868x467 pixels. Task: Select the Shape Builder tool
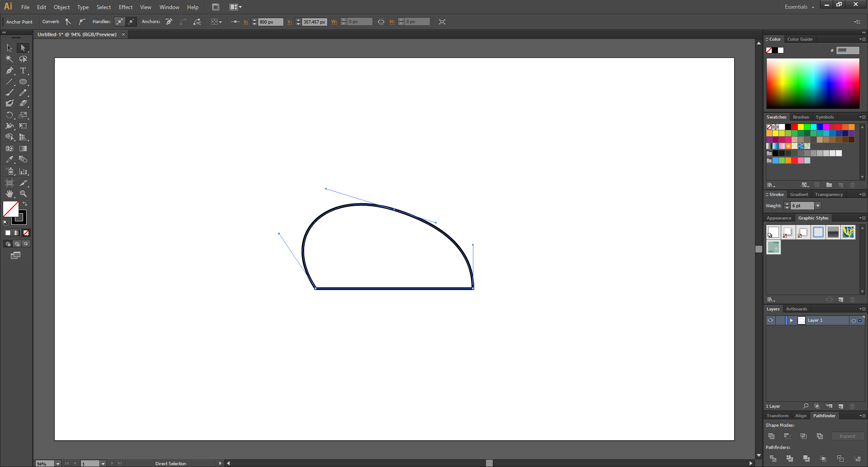[9, 137]
